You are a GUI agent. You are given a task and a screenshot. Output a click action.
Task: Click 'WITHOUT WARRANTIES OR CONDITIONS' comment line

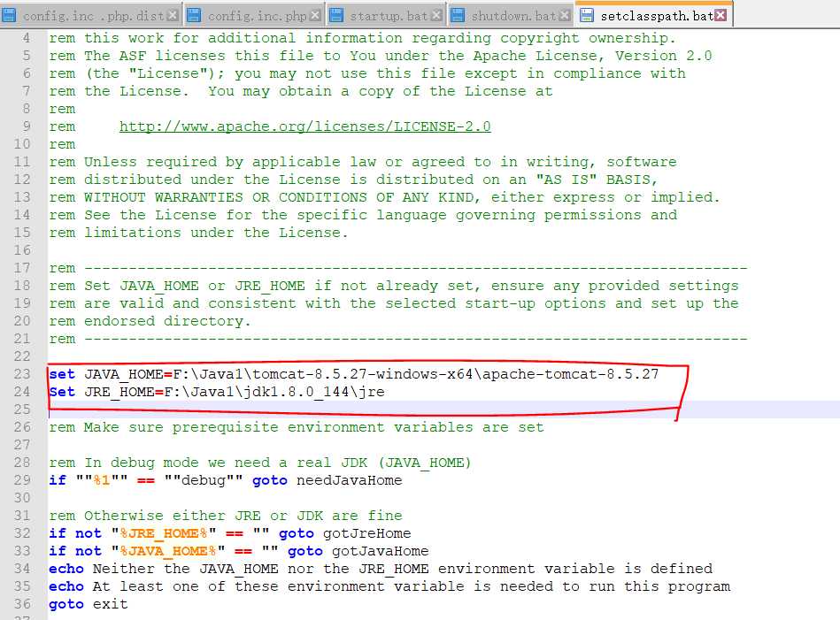384,197
